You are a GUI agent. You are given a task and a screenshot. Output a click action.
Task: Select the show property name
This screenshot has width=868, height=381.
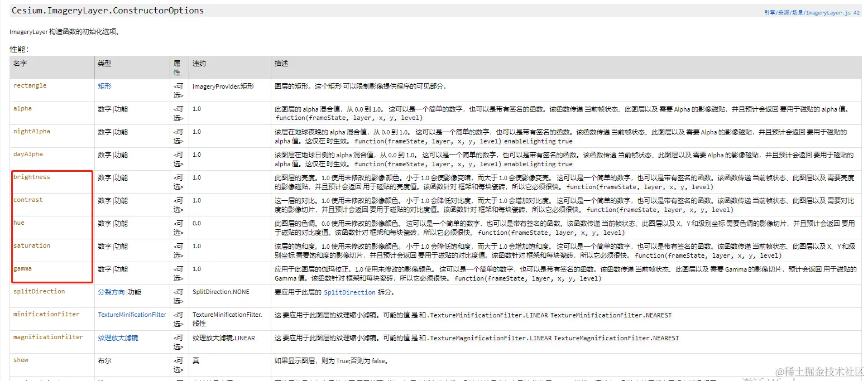tap(21, 360)
